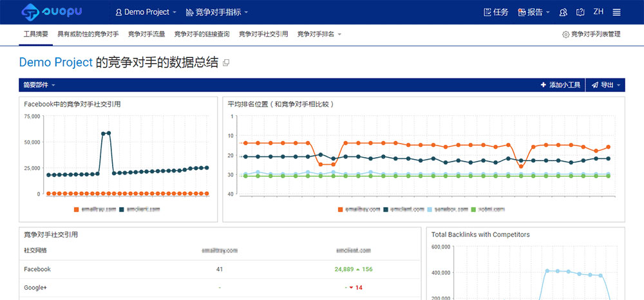The height and width of the screenshot is (300, 644).
Task: Click the 竞争对手社交引用 table title
Action: [51, 235]
